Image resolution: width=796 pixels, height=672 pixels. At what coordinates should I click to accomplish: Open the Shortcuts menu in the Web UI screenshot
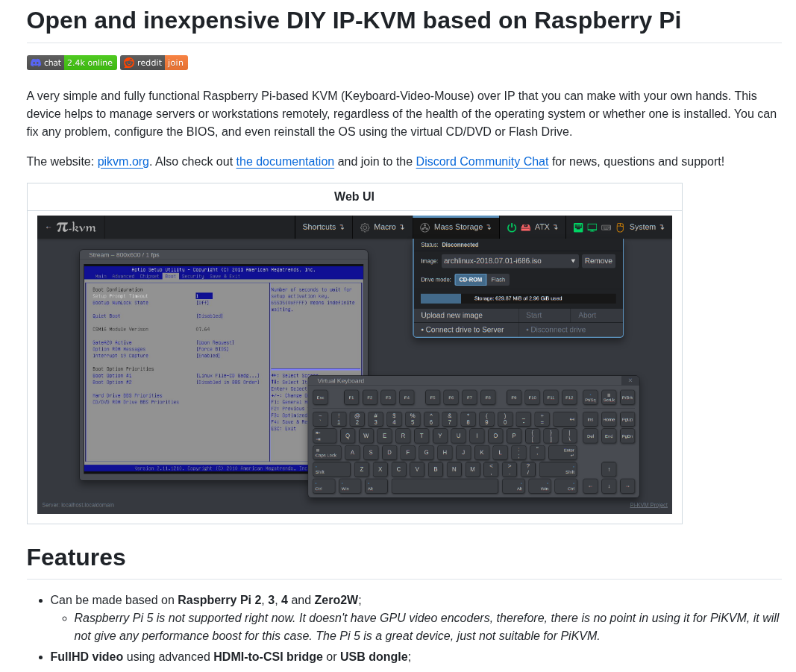pos(323,227)
